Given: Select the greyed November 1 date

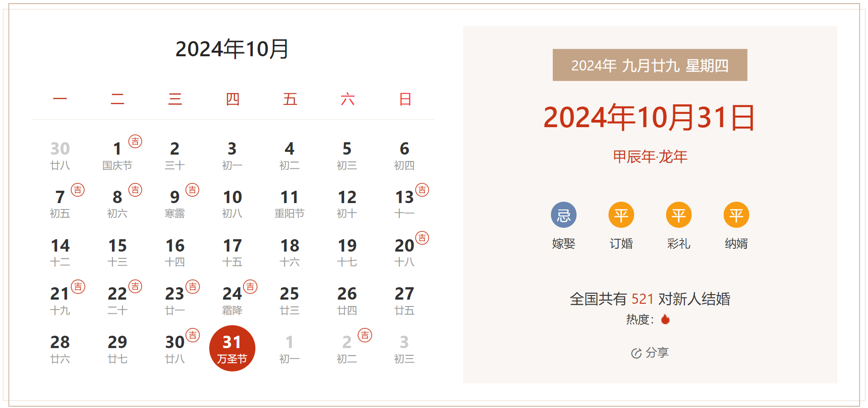Looking at the screenshot, I should pos(290,349).
